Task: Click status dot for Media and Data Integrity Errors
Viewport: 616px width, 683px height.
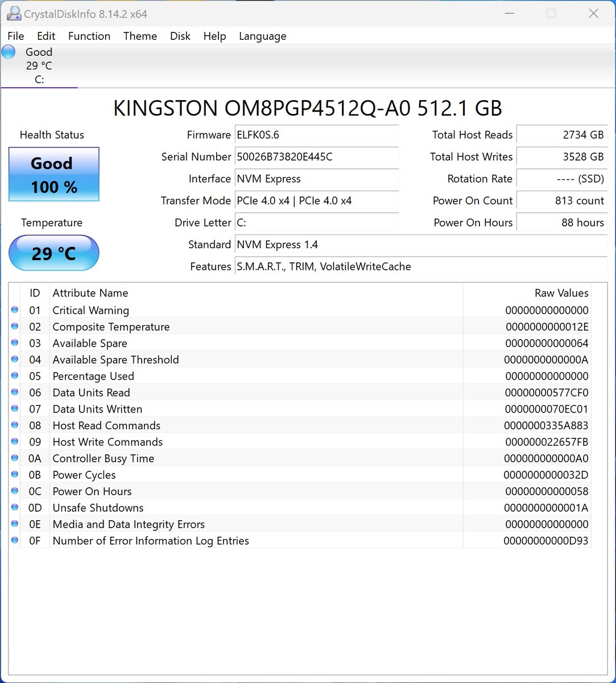Action: pyautogui.click(x=15, y=525)
